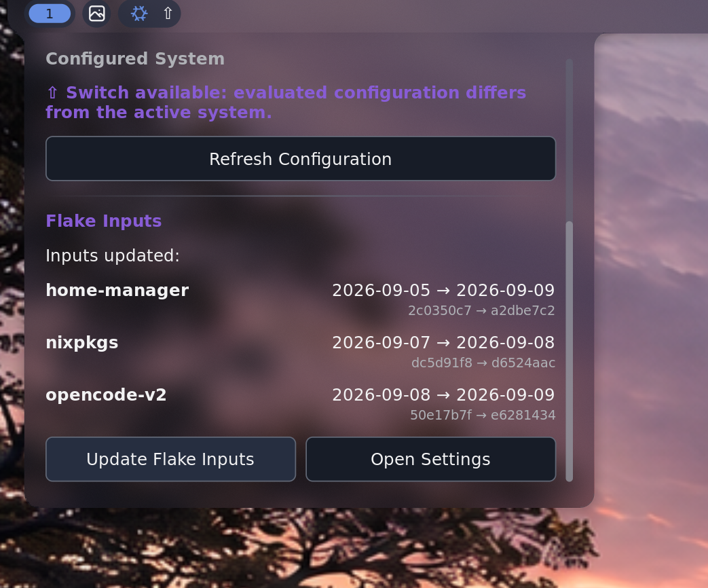The height and width of the screenshot is (588, 708).
Task: Click the NixOS snowflake icon in the bar
Action: point(139,14)
